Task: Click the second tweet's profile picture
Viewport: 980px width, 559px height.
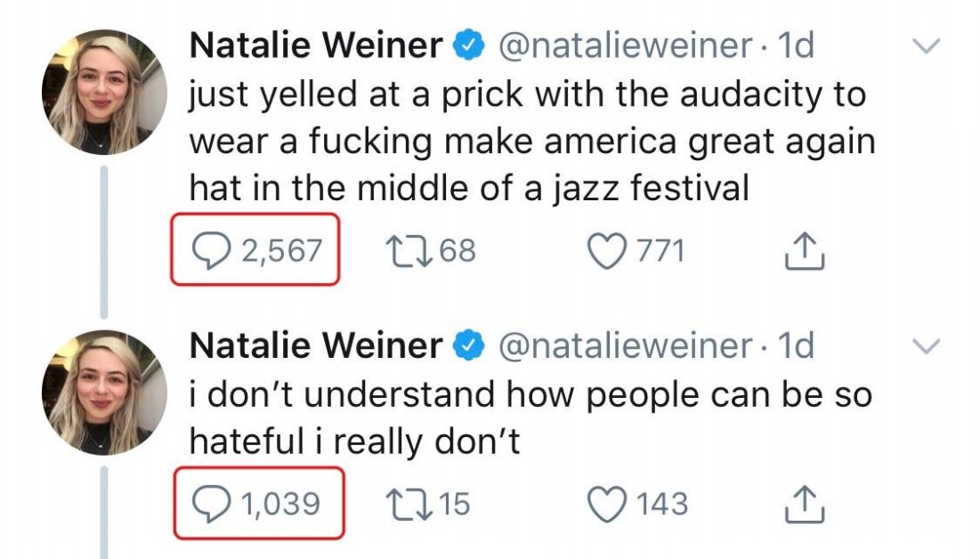Action: click(x=104, y=392)
